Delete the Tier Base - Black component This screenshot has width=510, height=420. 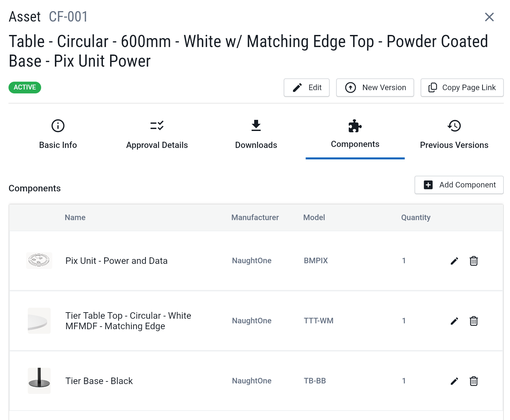tap(473, 381)
